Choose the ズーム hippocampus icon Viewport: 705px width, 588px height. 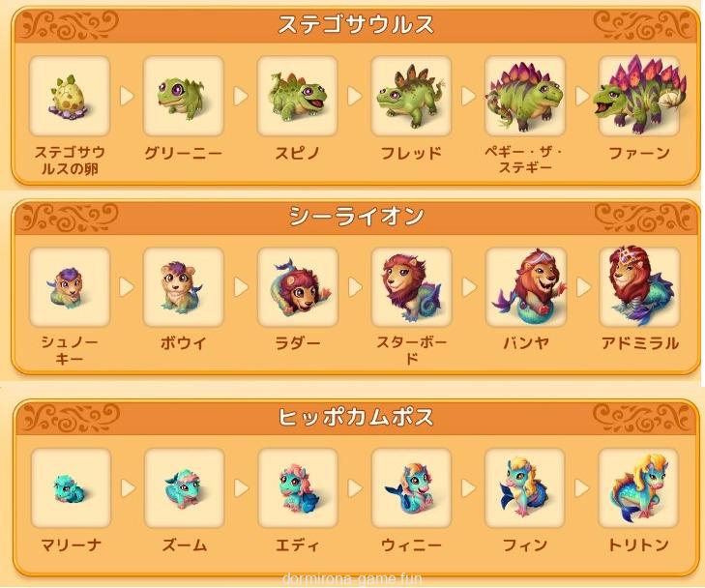point(185,487)
